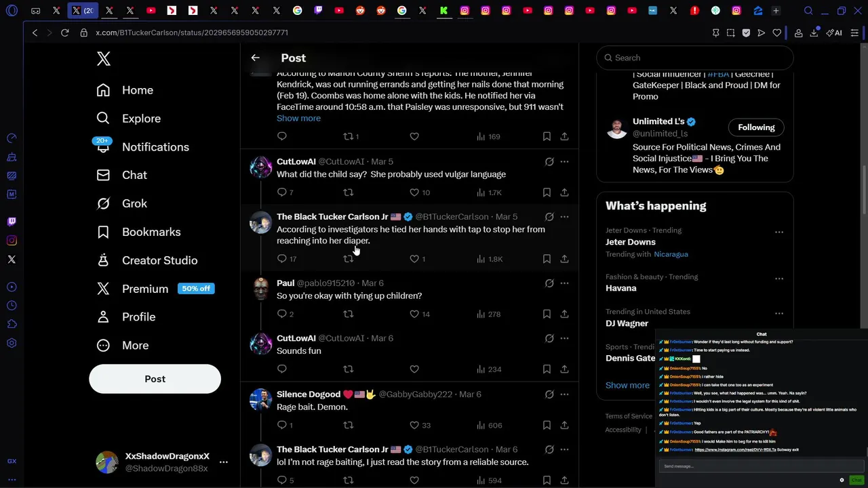Open more options on Silence Dogood's reply
868x488 pixels.
[564, 394]
